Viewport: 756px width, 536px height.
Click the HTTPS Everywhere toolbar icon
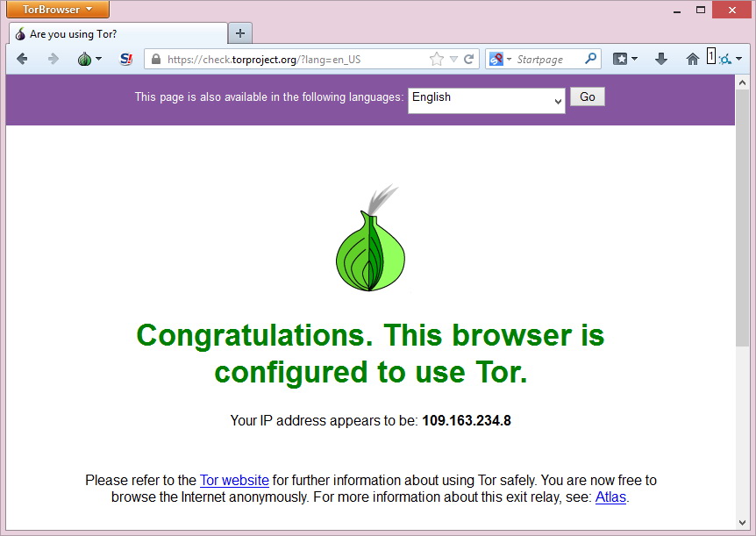724,60
